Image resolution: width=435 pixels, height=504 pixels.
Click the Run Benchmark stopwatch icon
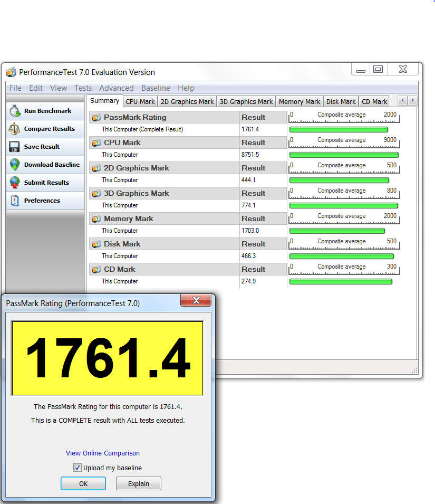coord(15,111)
